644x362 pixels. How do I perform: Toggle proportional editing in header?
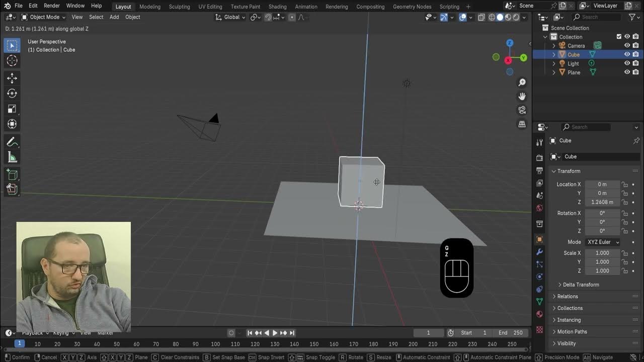[292, 17]
